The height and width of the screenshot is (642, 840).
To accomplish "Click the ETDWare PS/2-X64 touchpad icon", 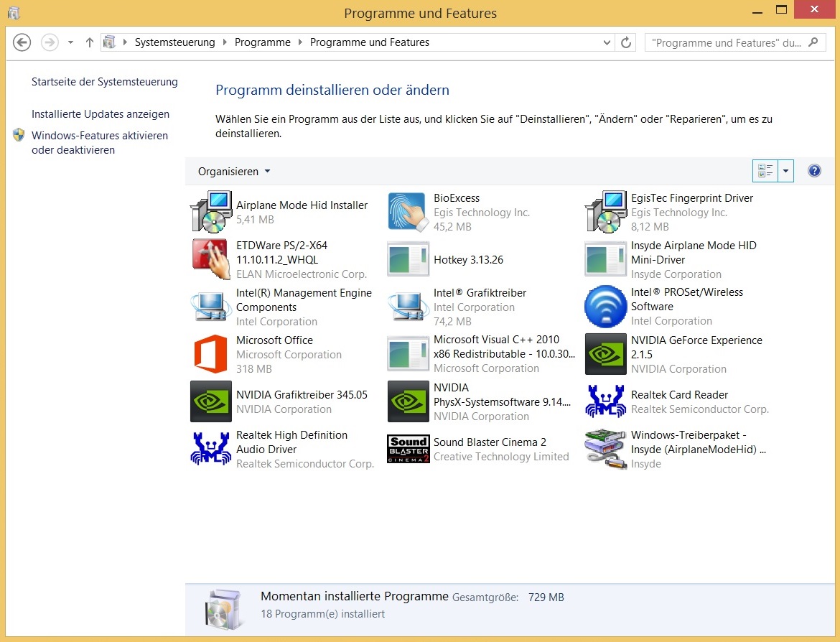I will pyautogui.click(x=211, y=259).
